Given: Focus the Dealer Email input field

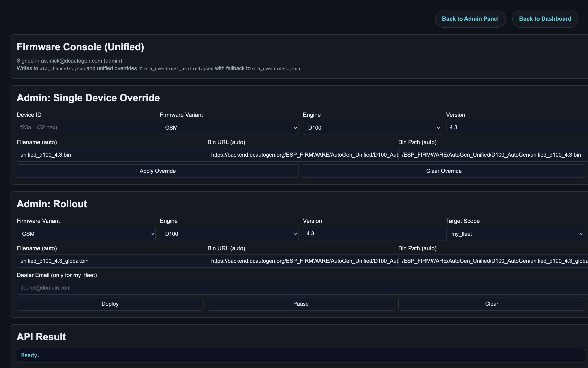Looking at the screenshot, I should [x=302, y=288].
